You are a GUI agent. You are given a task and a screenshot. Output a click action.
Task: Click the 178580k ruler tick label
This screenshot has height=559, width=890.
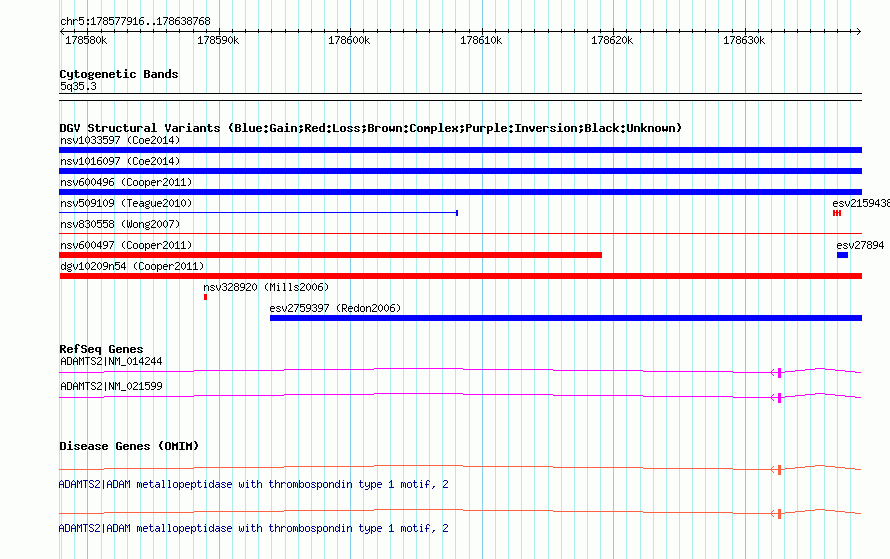pyautogui.click(x=86, y=40)
